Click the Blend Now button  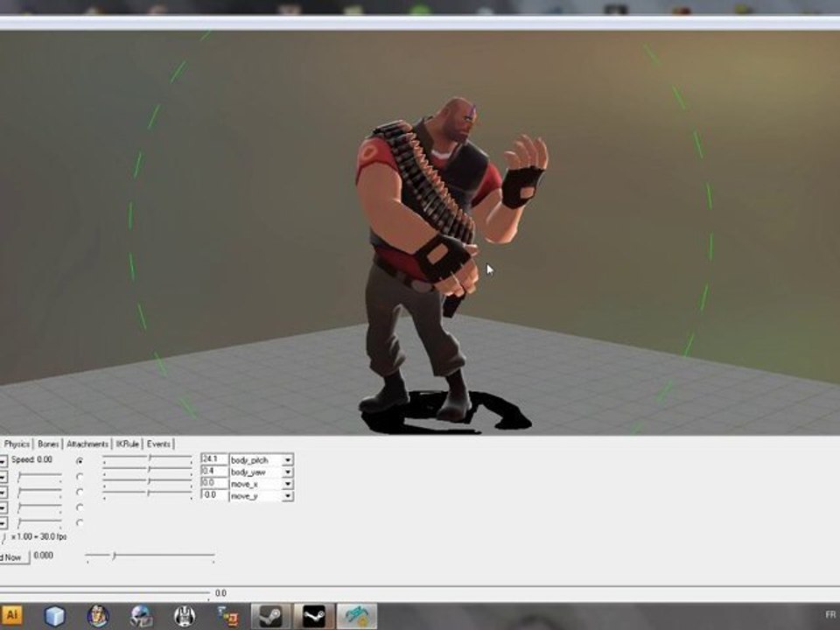coord(13,557)
